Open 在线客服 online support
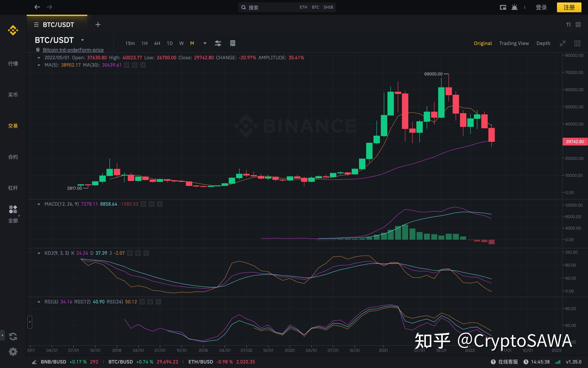The image size is (588, 368). coord(504,362)
